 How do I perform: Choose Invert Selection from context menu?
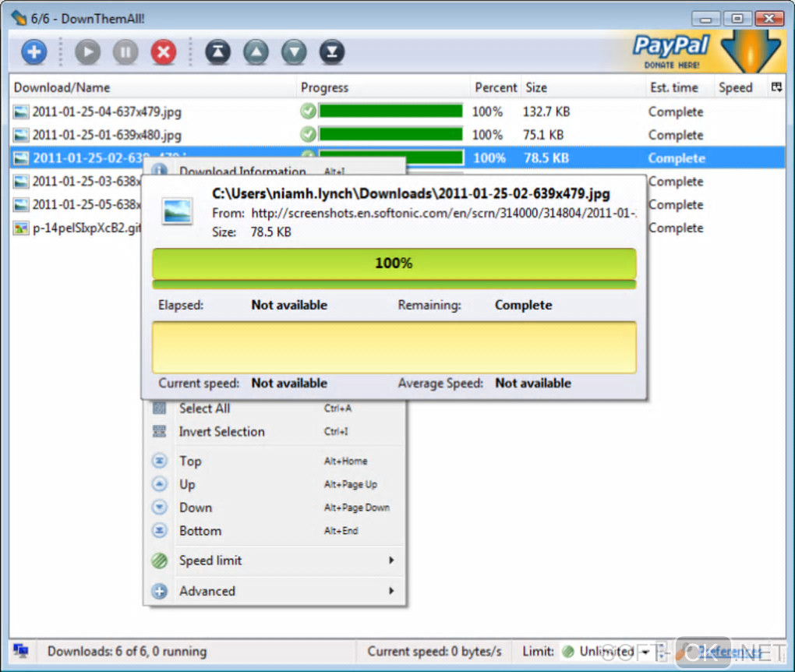pos(275,432)
